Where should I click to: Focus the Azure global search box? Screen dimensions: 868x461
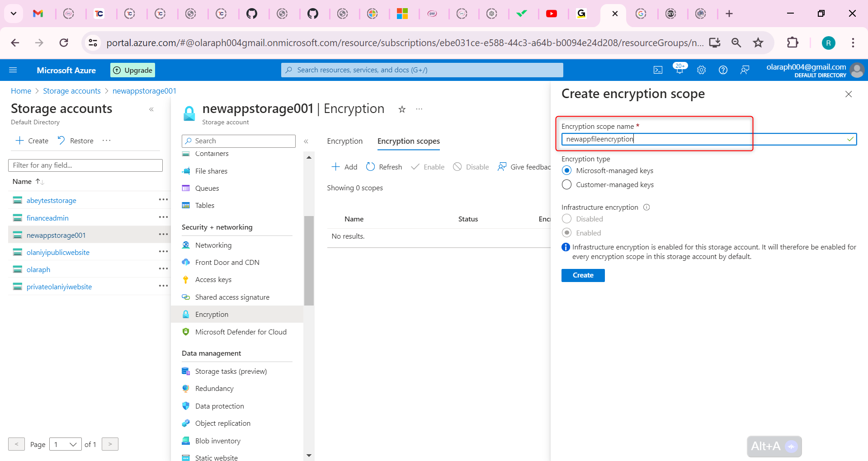point(422,70)
